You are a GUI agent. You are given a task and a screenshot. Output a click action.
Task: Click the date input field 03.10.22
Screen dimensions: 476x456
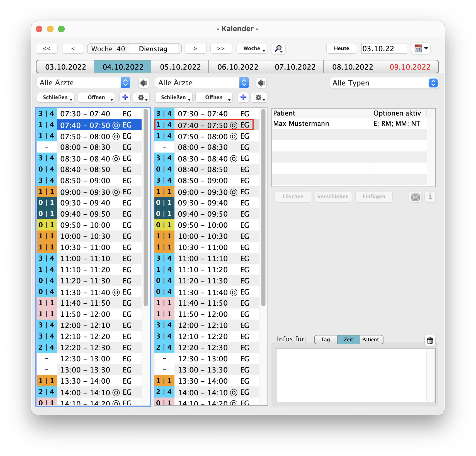[x=384, y=49]
